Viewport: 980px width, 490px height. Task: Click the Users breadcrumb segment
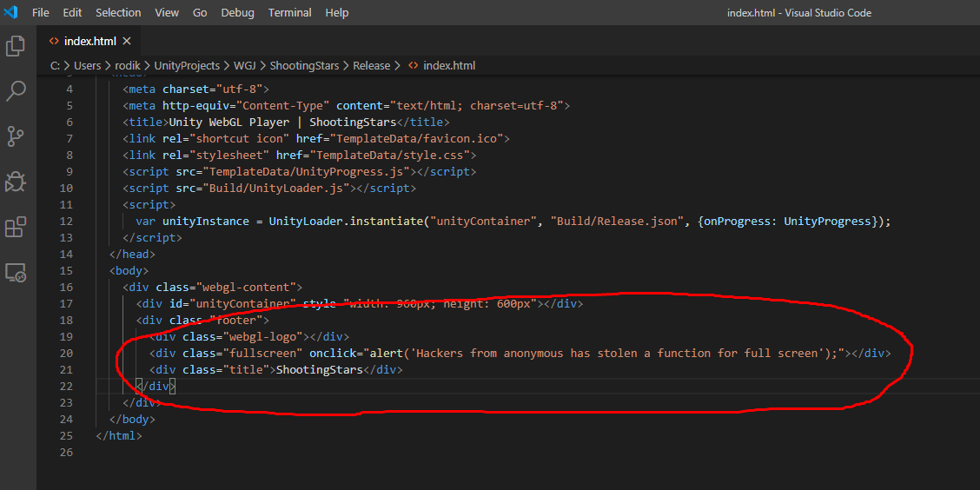[x=88, y=66]
